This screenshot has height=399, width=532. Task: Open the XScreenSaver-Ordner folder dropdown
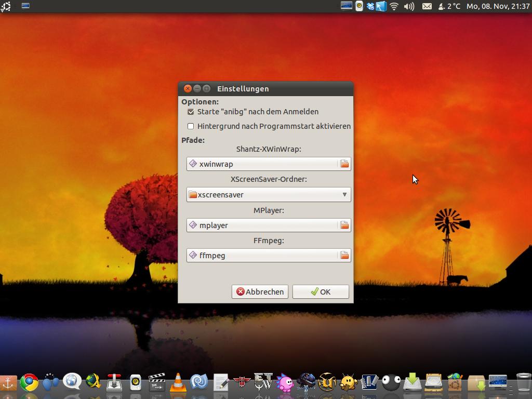click(x=269, y=195)
